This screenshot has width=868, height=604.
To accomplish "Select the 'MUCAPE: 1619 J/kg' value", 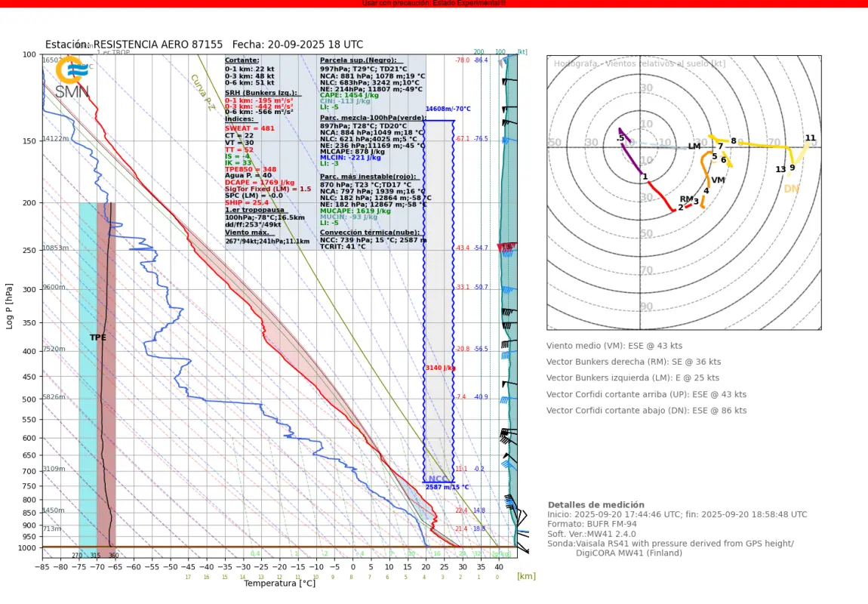I will [355, 211].
